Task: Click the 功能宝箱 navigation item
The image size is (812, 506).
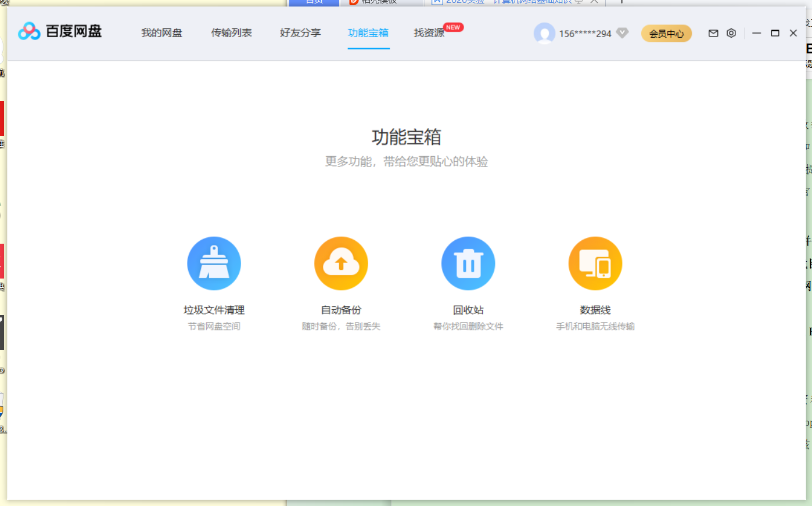Action: coord(368,33)
